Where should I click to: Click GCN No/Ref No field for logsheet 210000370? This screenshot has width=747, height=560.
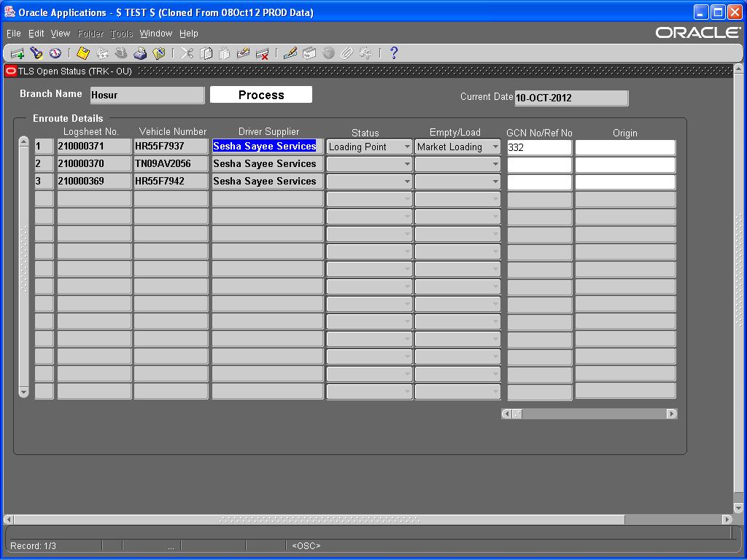[x=539, y=165]
